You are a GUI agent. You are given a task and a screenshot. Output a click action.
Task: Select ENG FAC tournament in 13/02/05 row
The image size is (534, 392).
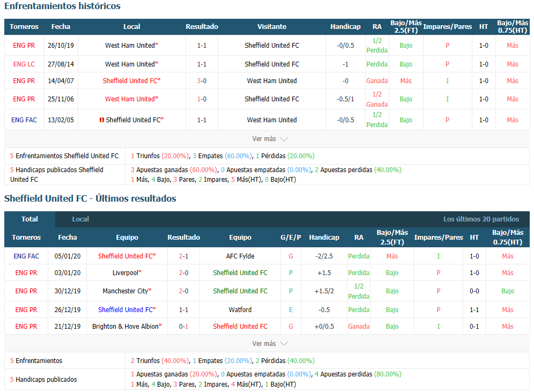24,120
